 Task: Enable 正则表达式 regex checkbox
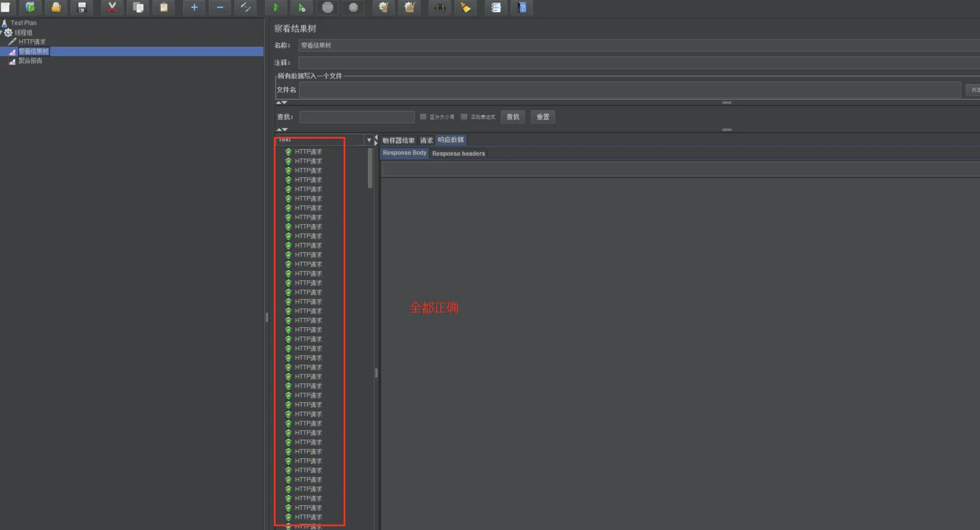464,116
